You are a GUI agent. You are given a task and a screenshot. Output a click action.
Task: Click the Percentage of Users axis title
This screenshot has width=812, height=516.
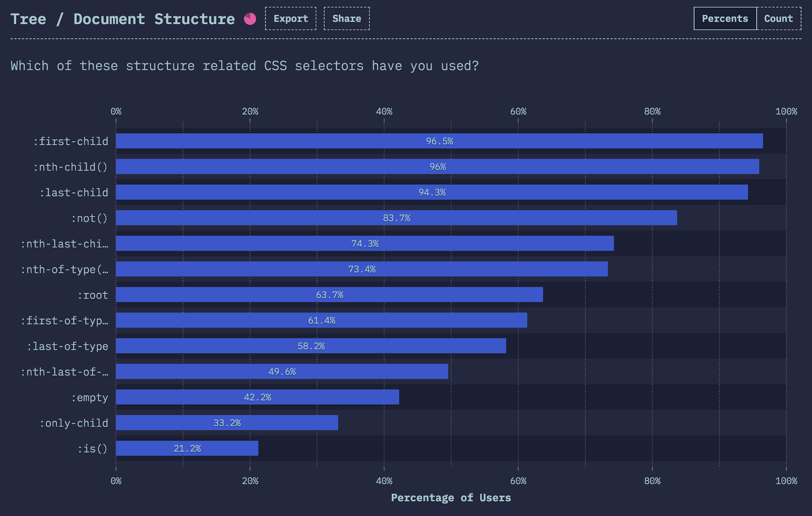[451, 498]
